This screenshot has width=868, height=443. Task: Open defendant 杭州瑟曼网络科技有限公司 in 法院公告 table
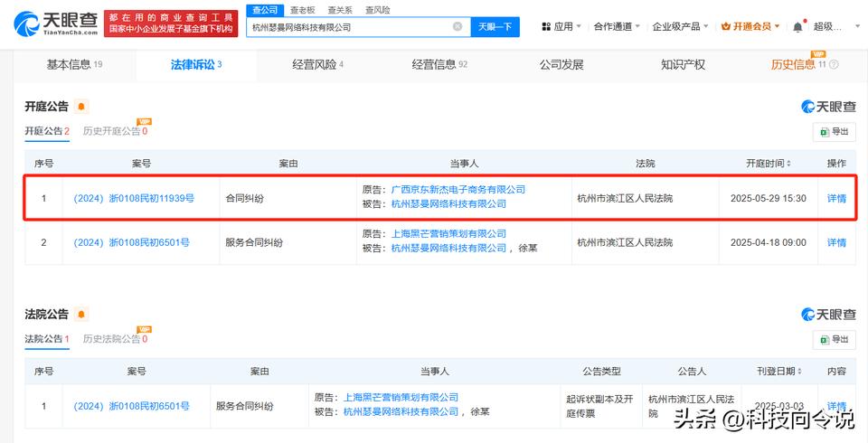[x=401, y=411]
